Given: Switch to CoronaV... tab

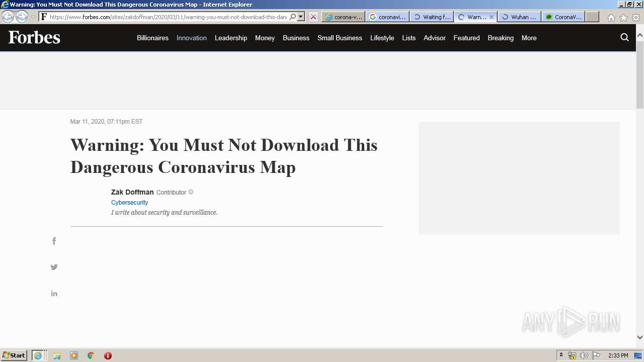Looking at the screenshot, I should (563, 17).
